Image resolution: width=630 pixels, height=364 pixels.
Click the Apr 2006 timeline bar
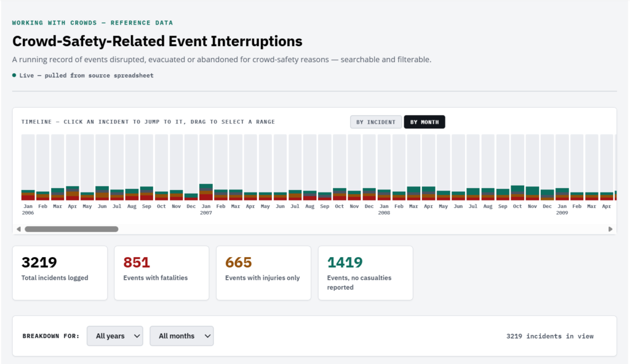tap(73, 167)
